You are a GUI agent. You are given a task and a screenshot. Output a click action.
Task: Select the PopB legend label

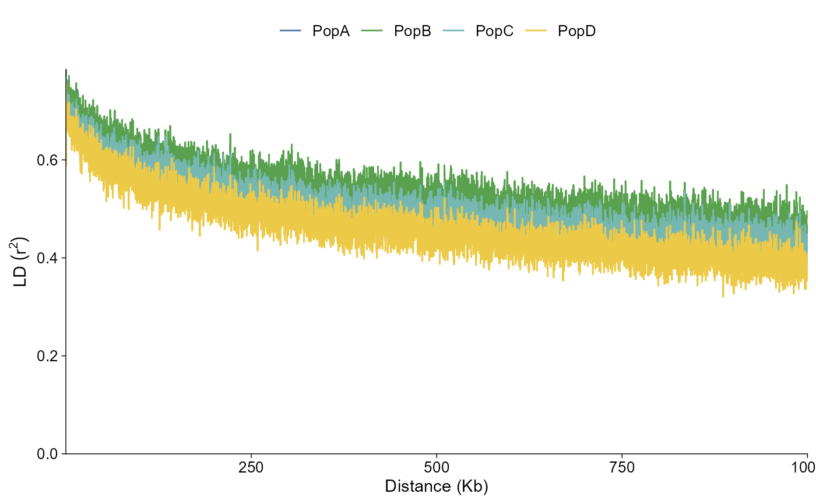click(x=413, y=31)
